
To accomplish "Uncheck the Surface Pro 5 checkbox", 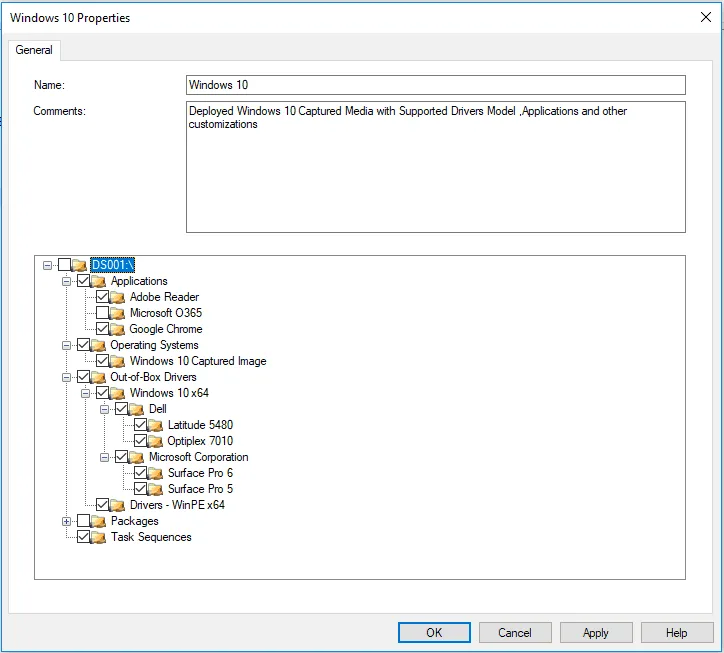I will pos(140,489).
